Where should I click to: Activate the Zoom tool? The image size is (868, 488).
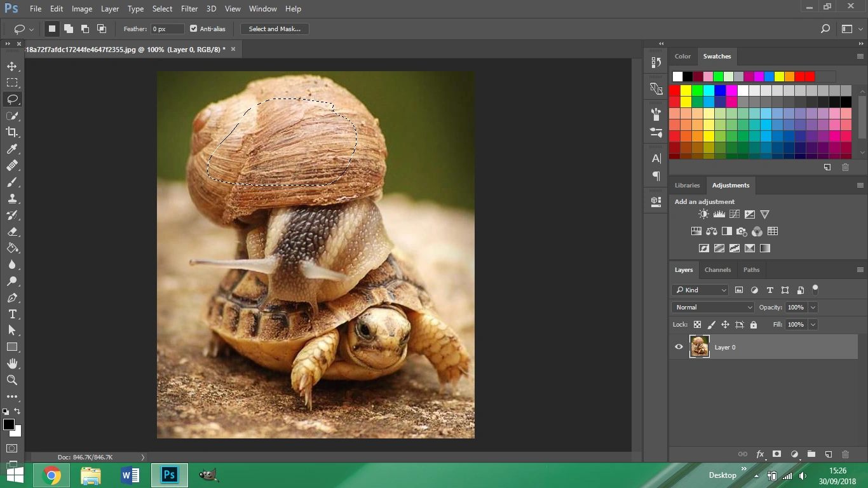tap(12, 380)
